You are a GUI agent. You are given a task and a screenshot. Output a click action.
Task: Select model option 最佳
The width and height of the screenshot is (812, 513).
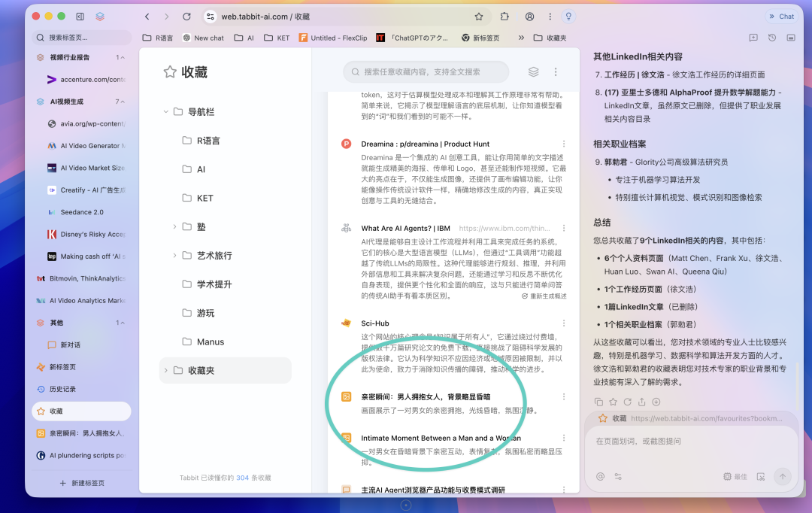tap(735, 476)
